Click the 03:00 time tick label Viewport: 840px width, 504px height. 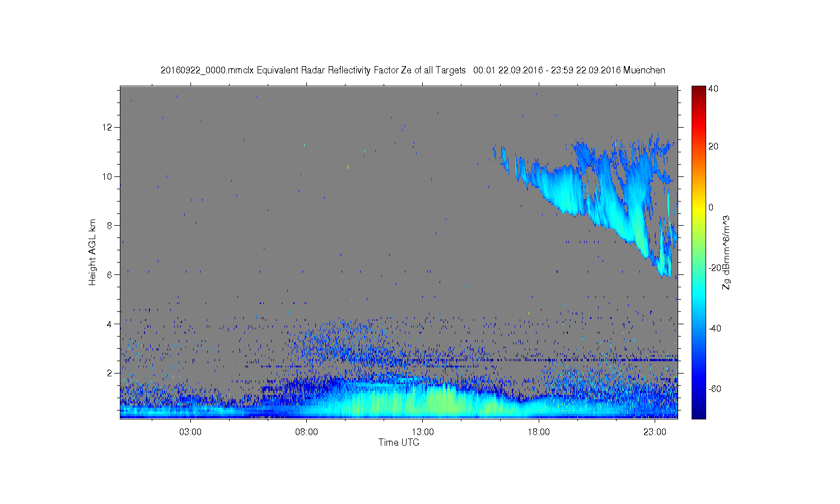click(x=190, y=432)
